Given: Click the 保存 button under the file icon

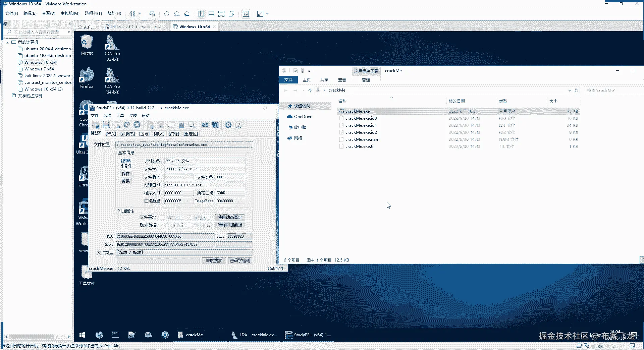Looking at the screenshot, I should (x=126, y=174).
